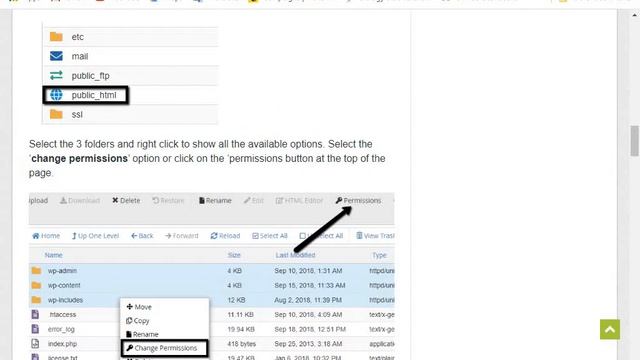Sort by the Size column header
The width and height of the screenshot is (640, 360).
click(234, 255)
